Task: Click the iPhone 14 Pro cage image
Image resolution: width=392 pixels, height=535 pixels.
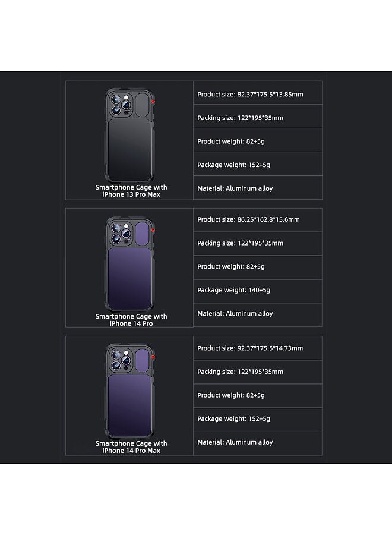Action: point(129,264)
